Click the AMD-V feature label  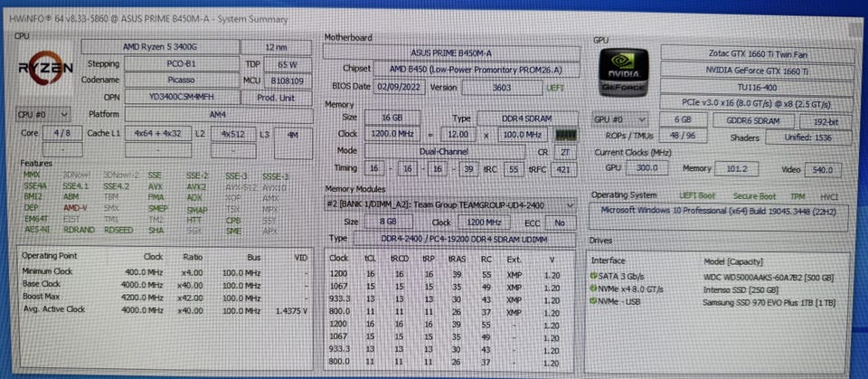75,208
